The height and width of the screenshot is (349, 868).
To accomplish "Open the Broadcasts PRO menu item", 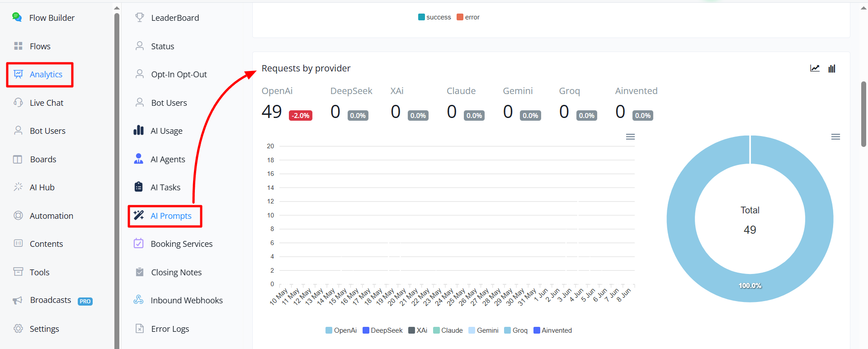I will tap(52, 300).
